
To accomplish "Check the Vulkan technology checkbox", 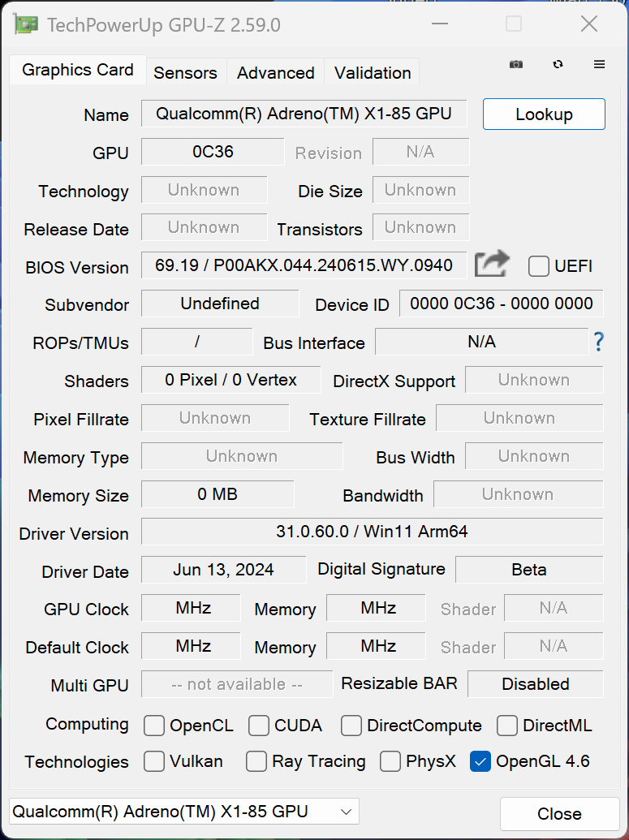I will [154, 761].
